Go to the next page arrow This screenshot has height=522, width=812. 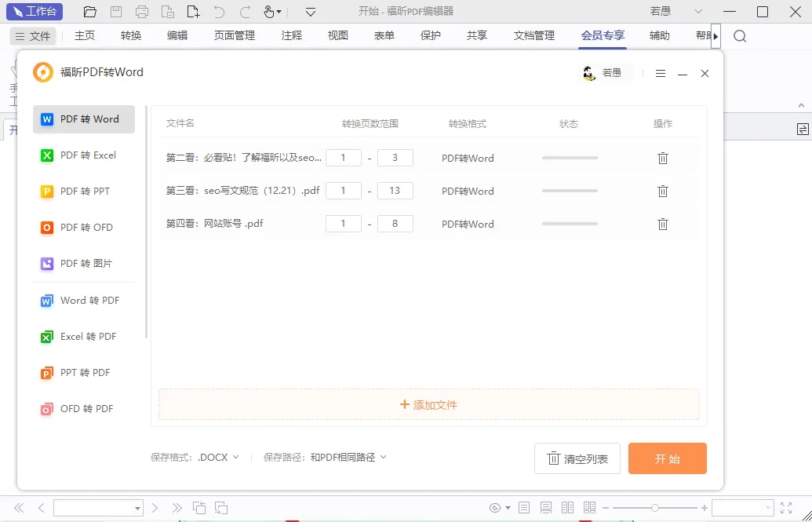(x=155, y=508)
